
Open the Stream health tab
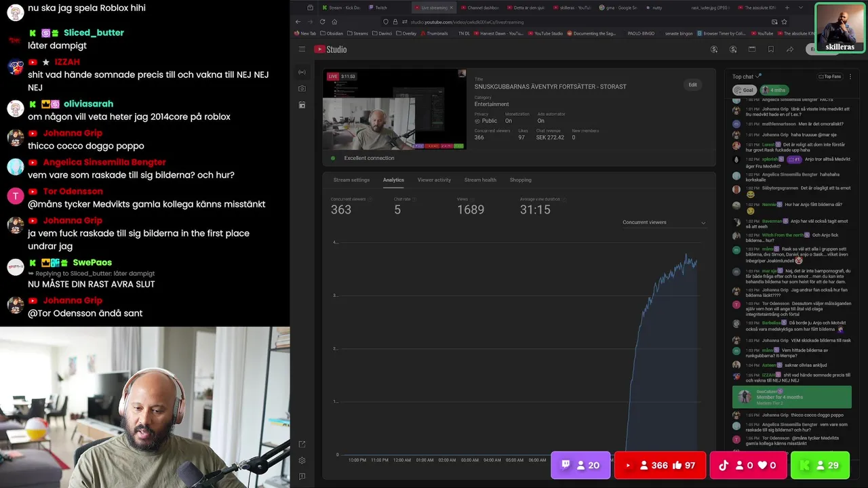click(480, 180)
